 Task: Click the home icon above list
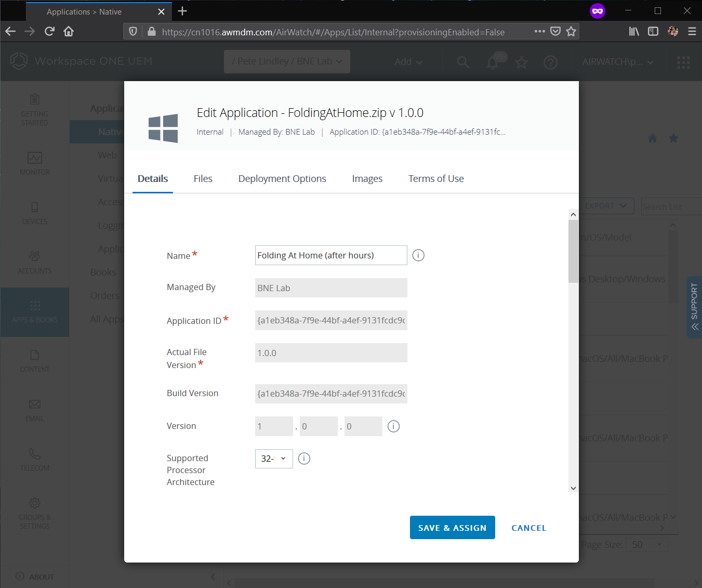click(653, 138)
